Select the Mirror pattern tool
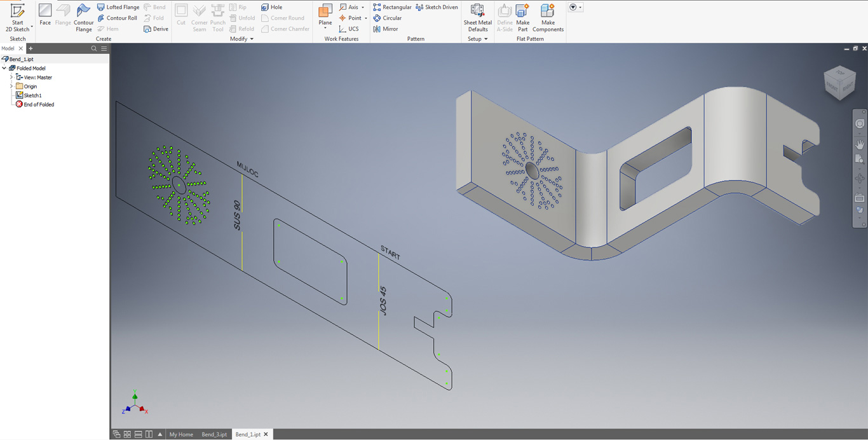868x440 pixels. pyautogui.click(x=385, y=29)
